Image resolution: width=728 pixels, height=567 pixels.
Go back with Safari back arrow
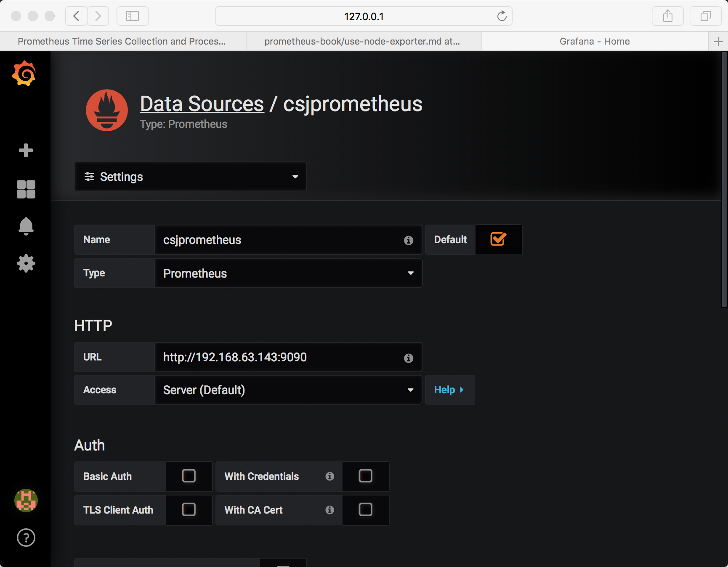click(76, 16)
